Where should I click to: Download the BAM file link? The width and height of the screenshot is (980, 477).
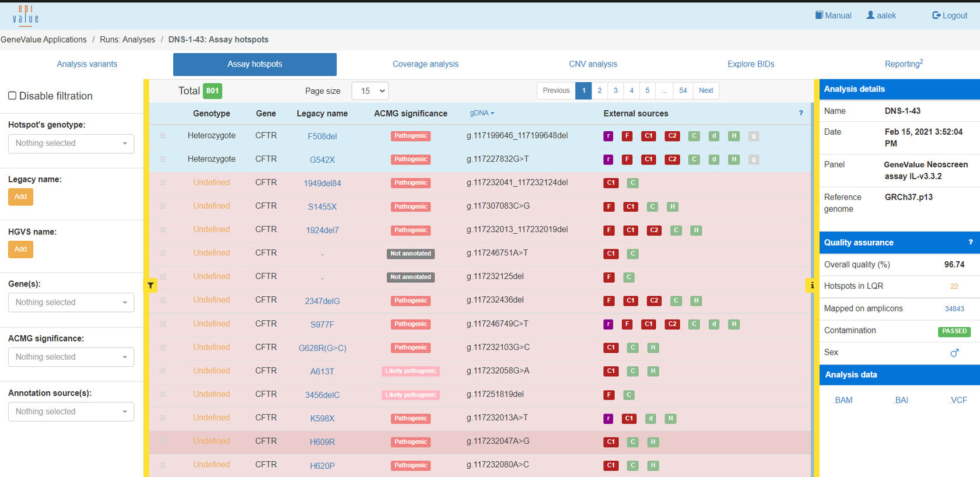pos(843,400)
